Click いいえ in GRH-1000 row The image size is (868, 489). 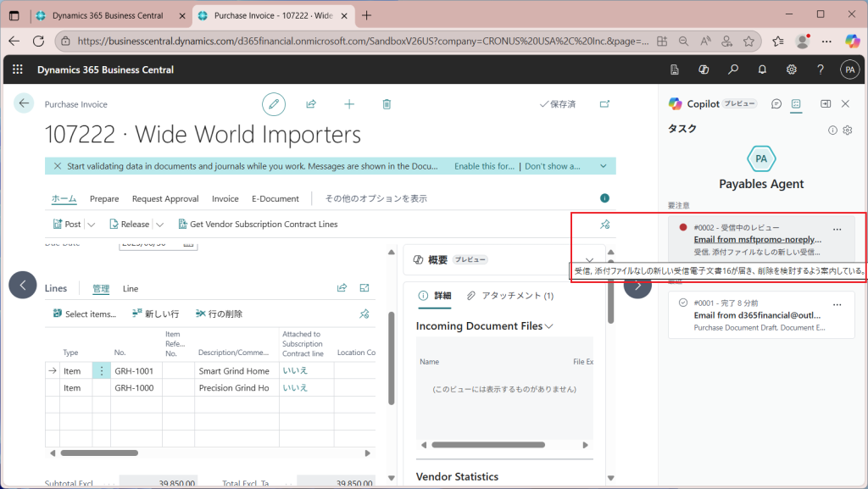coord(295,388)
